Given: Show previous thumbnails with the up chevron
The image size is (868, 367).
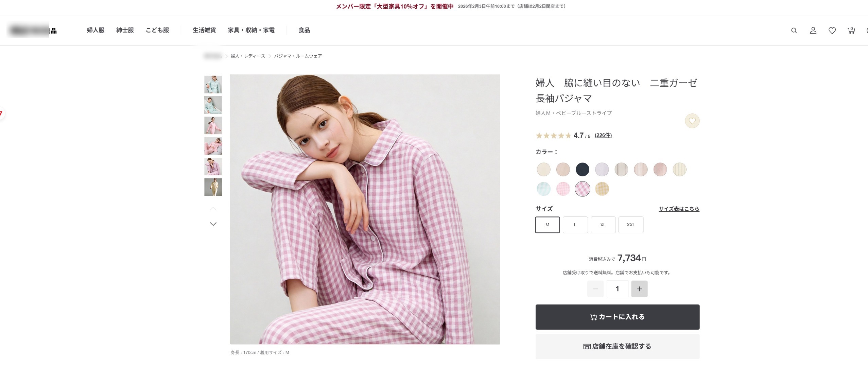Looking at the screenshot, I should (213, 209).
